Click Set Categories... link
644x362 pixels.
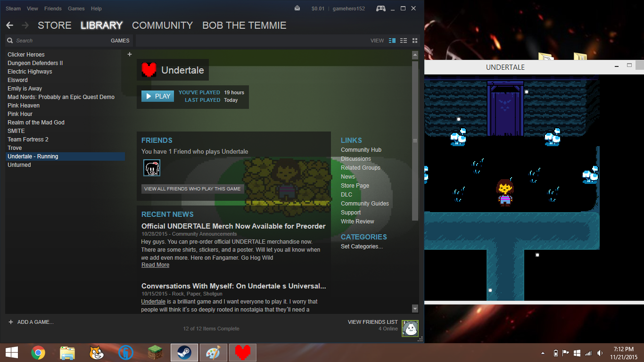coord(362,247)
